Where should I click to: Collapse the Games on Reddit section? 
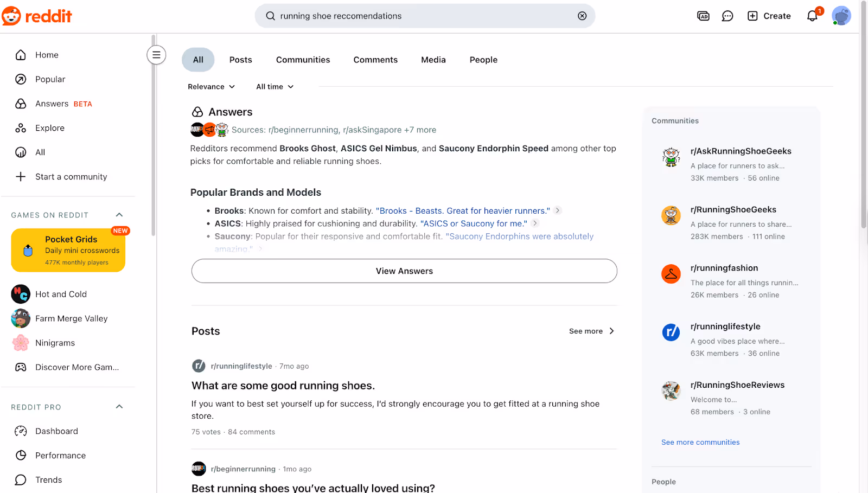coord(119,215)
